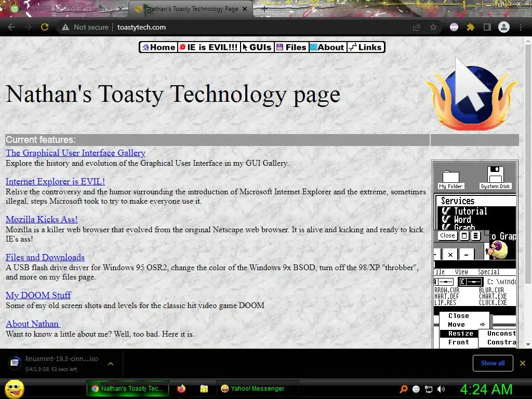
Task: Open the Internet Explorer is EVIL! link
Action: [55, 181]
